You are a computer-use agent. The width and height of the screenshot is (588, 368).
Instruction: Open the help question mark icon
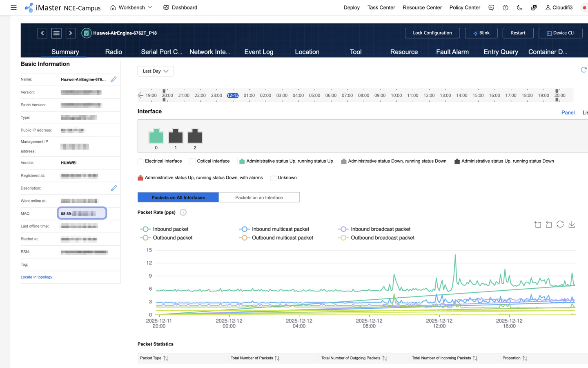pyautogui.click(x=506, y=8)
